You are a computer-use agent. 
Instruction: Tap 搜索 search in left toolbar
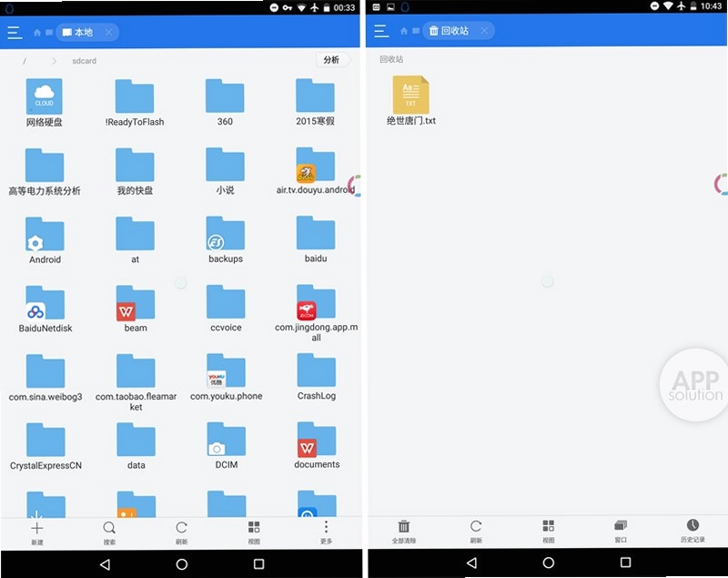109,533
